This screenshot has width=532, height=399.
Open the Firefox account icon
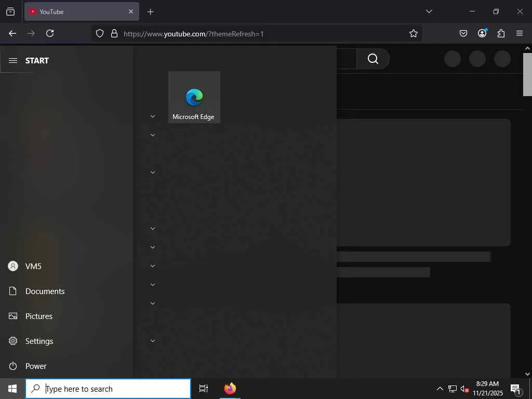coord(482,33)
